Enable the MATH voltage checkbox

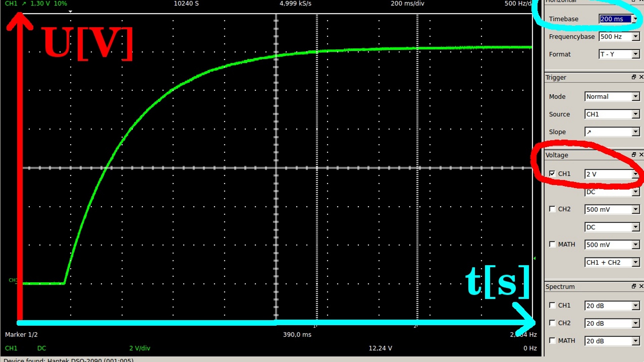coord(552,244)
